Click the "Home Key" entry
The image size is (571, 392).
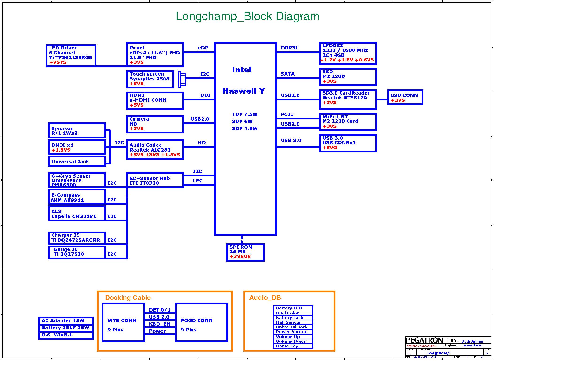pyautogui.click(x=293, y=346)
